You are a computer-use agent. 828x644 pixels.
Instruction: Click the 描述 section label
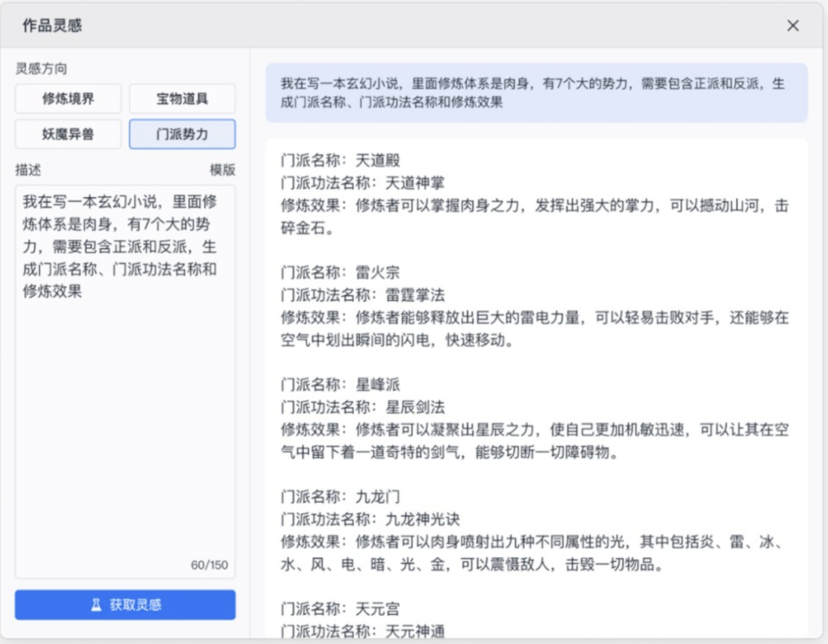[28, 170]
